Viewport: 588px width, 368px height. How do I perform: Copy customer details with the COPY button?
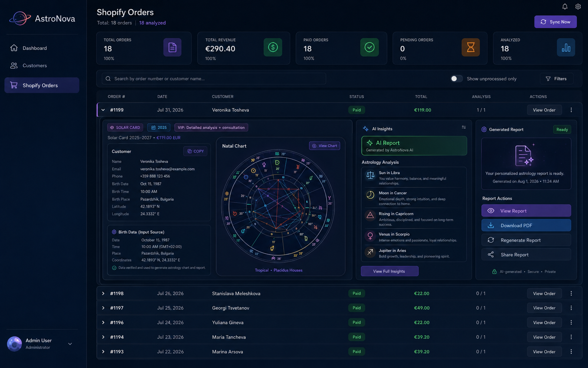pos(195,151)
